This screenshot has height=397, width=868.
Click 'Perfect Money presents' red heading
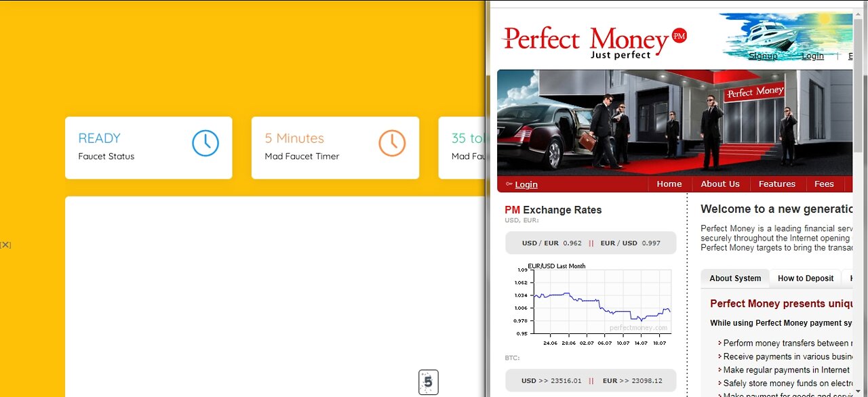pyautogui.click(x=781, y=304)
